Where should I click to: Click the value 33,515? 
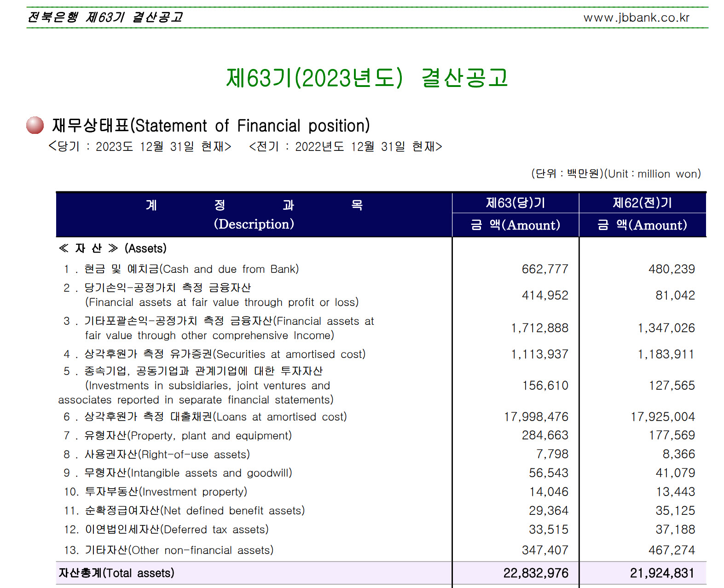click(x=549, y=530)
